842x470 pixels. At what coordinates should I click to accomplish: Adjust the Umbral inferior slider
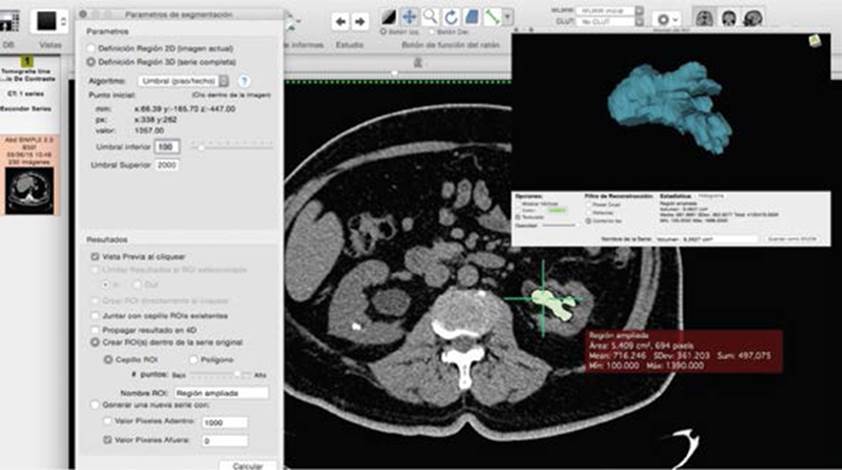[202, 146]
